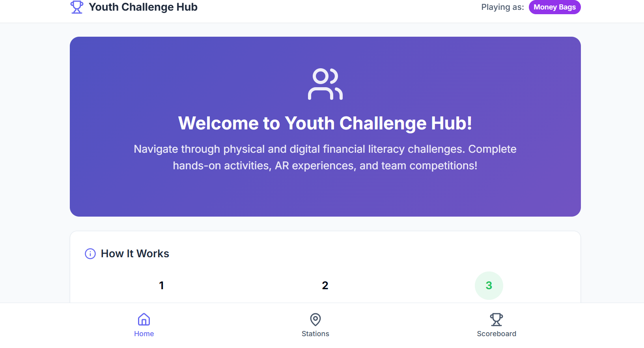The width and height of the screenshot is (644, 348).
Task: Switch to the Stations tab
Action: tap(315, 325)
